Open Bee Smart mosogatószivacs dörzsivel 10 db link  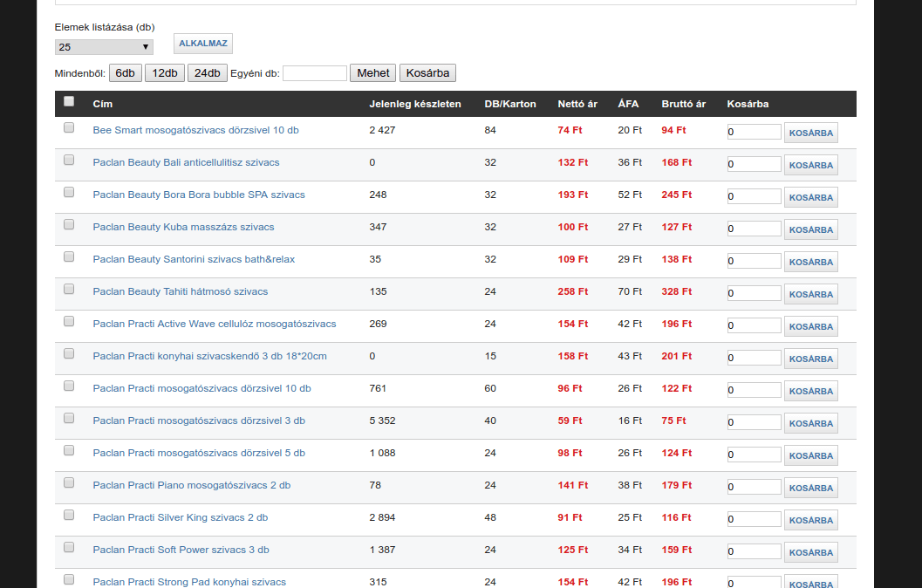(195, 130)
